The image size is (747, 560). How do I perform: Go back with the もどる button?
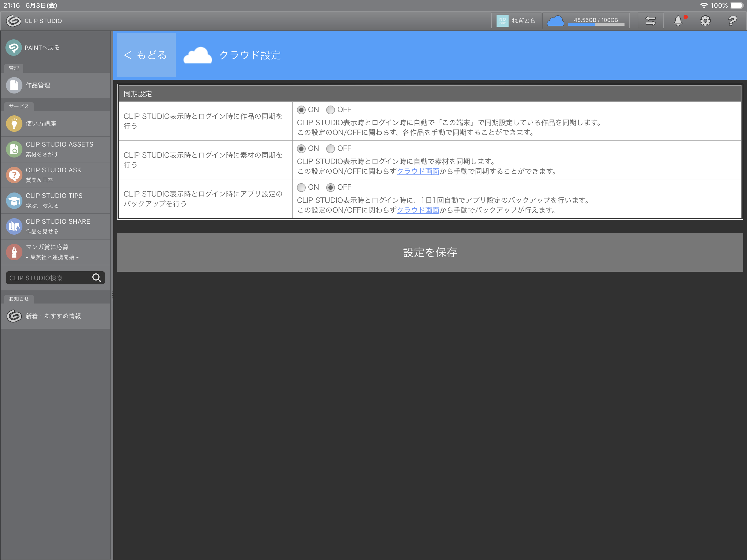click(x=146, y=55)
